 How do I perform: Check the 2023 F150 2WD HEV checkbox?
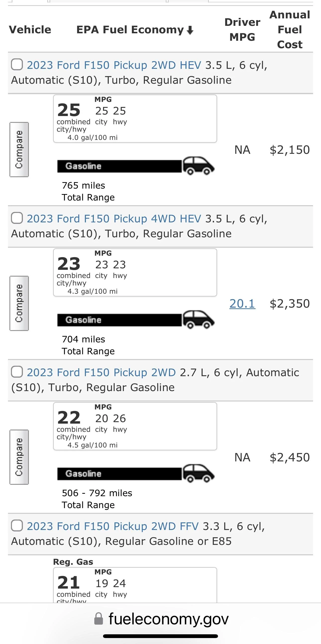pos(17,65)
